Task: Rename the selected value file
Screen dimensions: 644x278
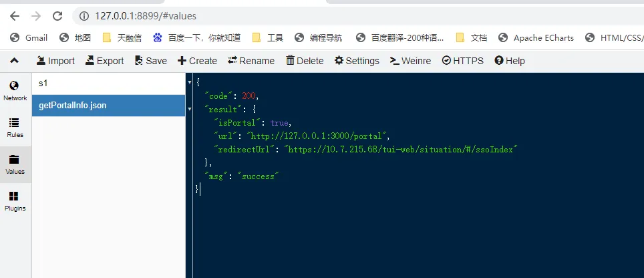Action: tap(251, 61)
